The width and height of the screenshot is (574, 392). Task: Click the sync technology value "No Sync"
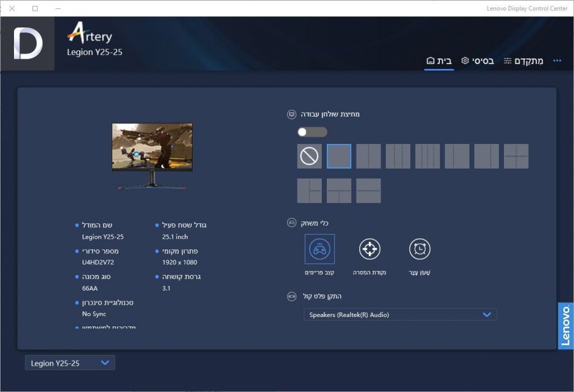pyautogui.click(x=94, y=314)
